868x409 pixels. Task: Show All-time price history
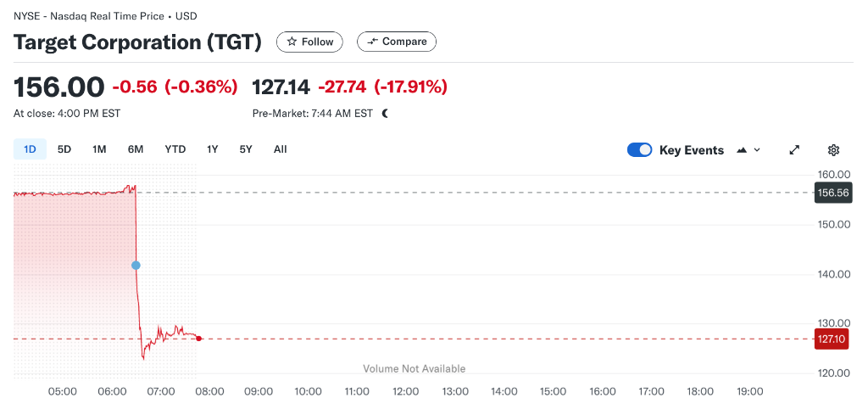pyautogui.click(x=280, y=149)
